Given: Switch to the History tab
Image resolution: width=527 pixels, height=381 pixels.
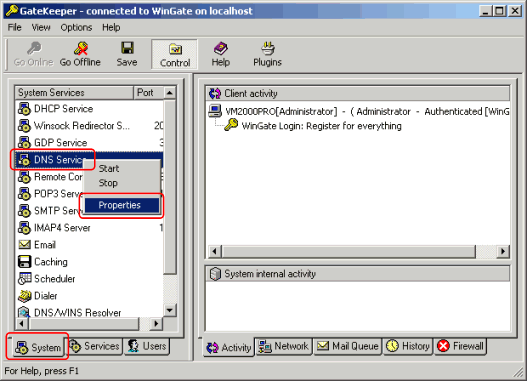Looking at the screenshot, I should click(408, 346).
